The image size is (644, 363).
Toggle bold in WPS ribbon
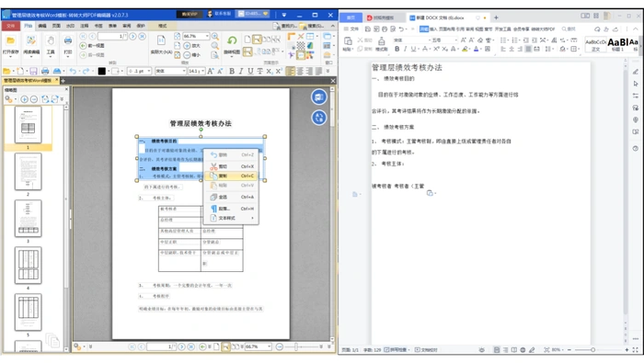click(397, 49)
